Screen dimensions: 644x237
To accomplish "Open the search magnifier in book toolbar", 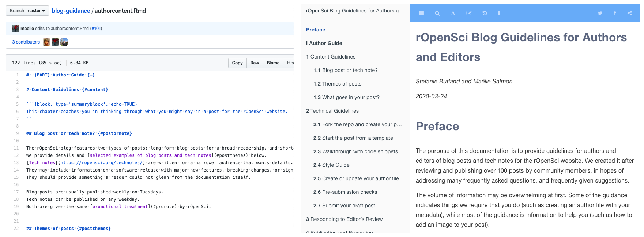I will tap(437, 13).
